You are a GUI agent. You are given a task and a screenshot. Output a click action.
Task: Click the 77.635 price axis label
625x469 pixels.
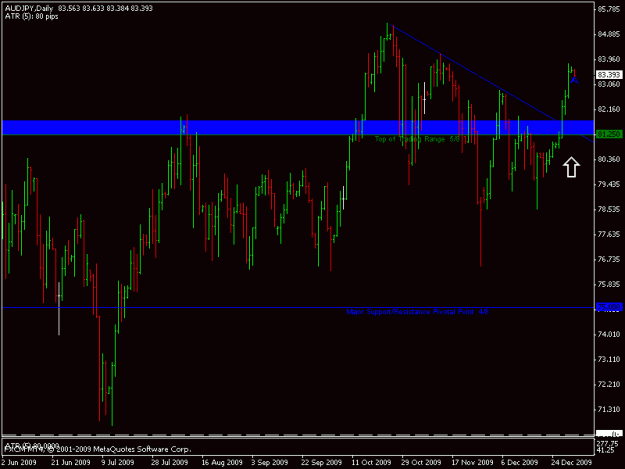point(609,234)
